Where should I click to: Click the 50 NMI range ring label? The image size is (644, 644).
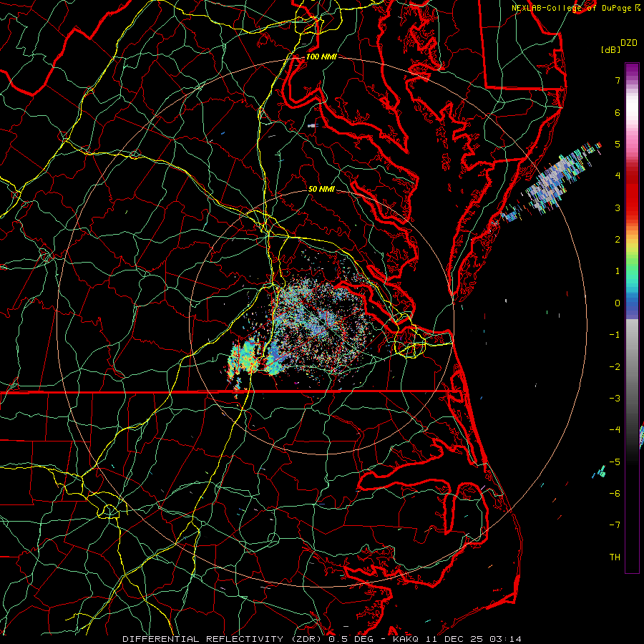pos(321,189)
